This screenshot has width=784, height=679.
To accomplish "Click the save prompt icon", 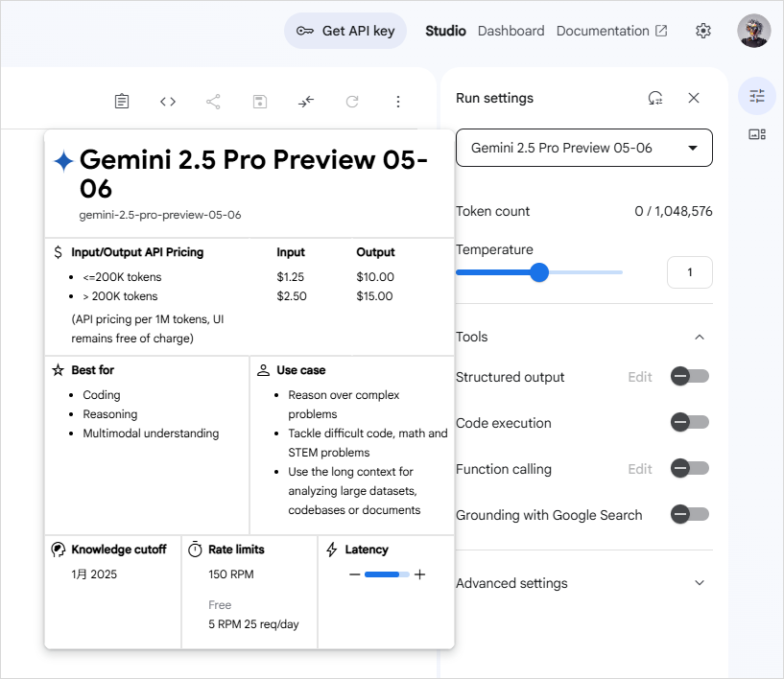I will [x=260, y=102].
